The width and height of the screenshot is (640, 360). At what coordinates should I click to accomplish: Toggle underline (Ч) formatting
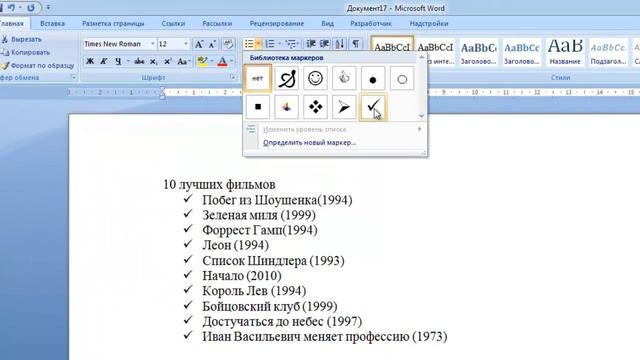point(118,61)
